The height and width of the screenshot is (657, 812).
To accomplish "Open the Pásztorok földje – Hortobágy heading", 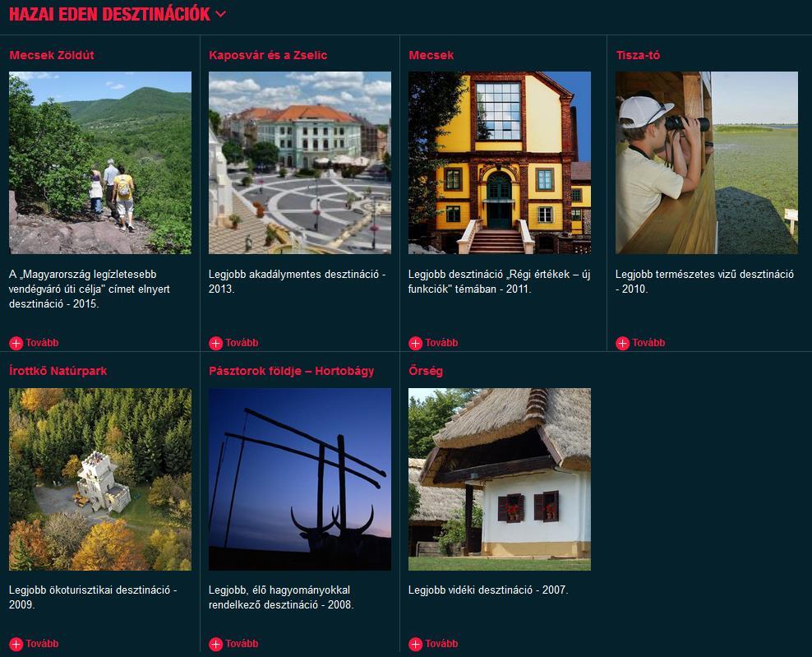I will 291,371.
